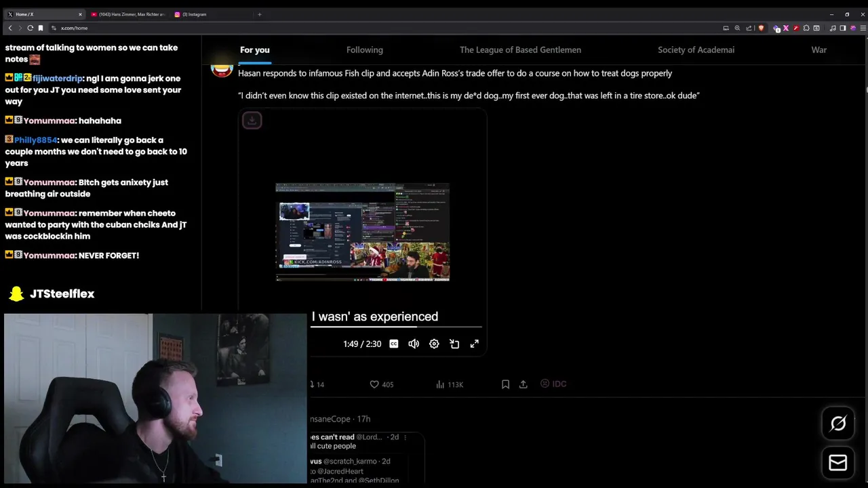Open the Messages floating button
Screen dimensions: 868x488
point(838,462)
